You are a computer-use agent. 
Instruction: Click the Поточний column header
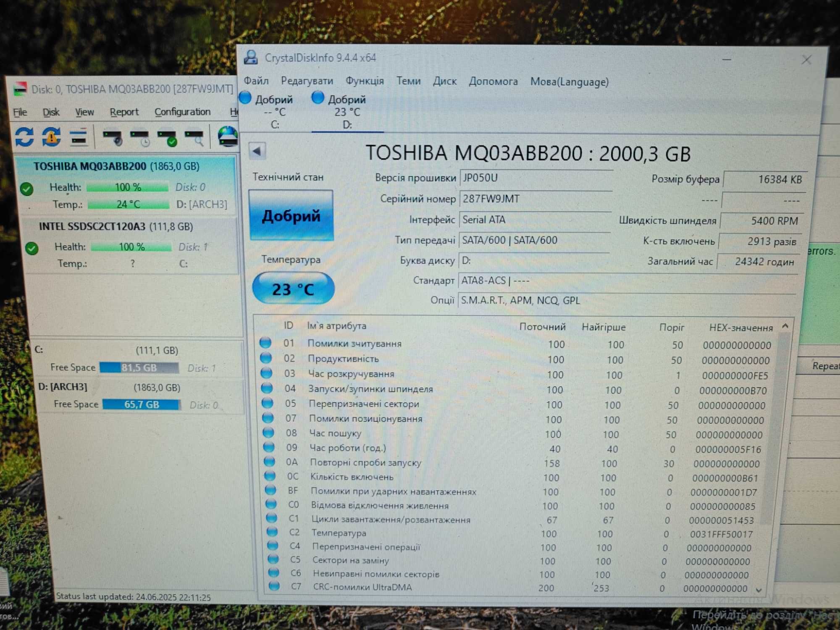(542, 327)
